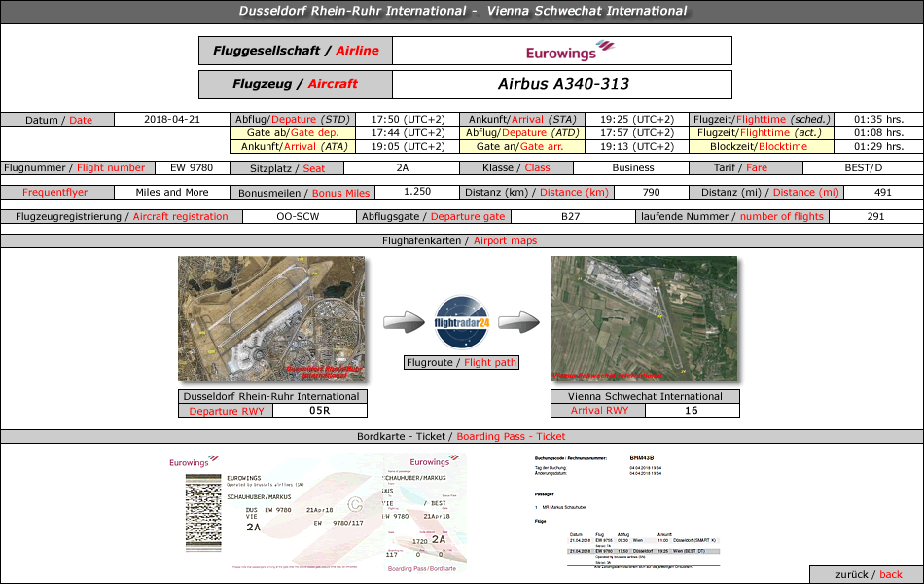Select aircraft text Airbus A340-313
This screenshot has height=584, width=924.
coord(563,84)
